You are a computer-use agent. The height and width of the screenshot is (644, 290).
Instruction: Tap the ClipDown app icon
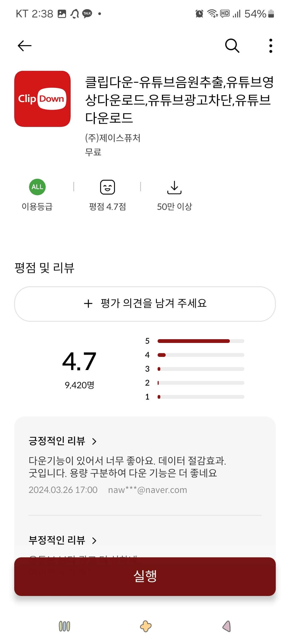[x=42, y=99]
